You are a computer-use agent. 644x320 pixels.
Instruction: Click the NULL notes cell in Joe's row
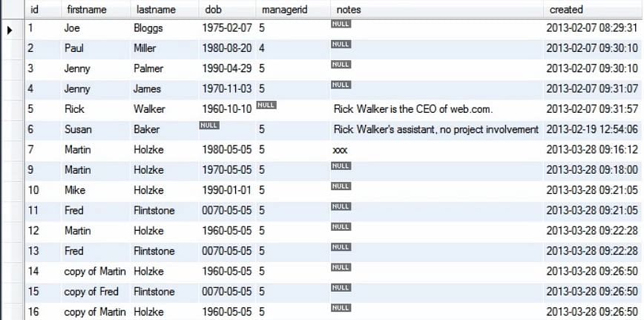coord(341,24)
